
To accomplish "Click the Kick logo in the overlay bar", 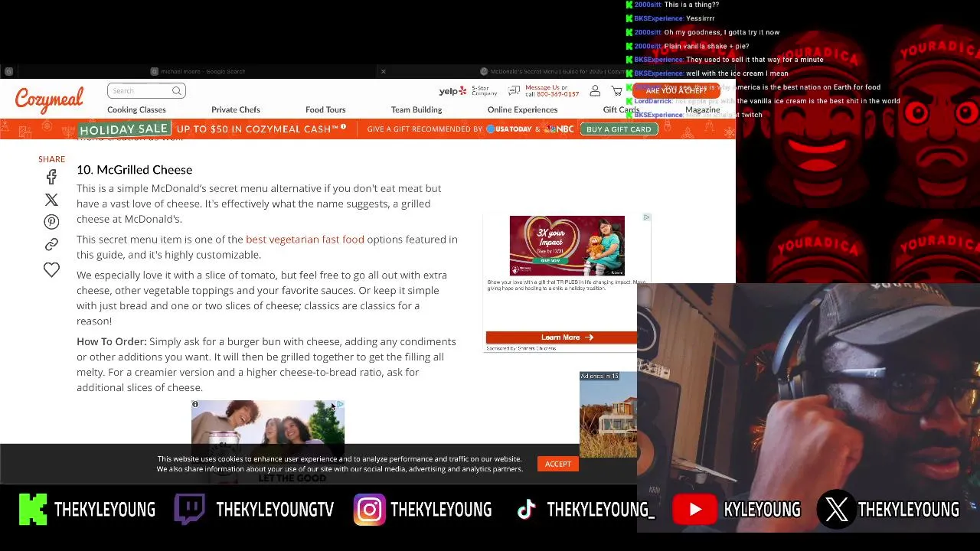I will pos(32,510).
